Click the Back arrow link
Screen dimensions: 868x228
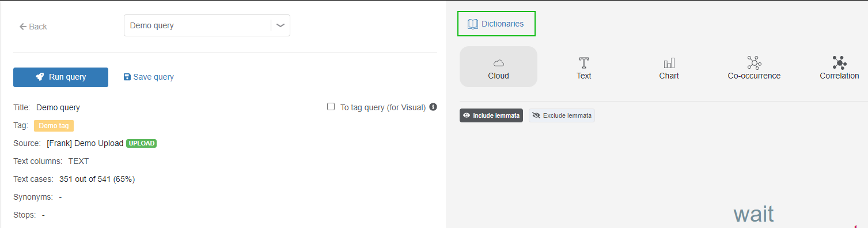33,27
